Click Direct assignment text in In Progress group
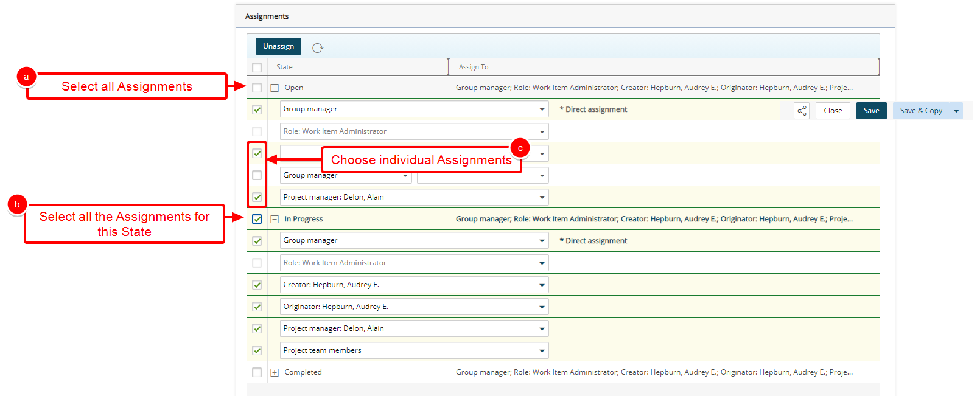The height and width of the screenshot is (396, 980). [x=593, y=241]
